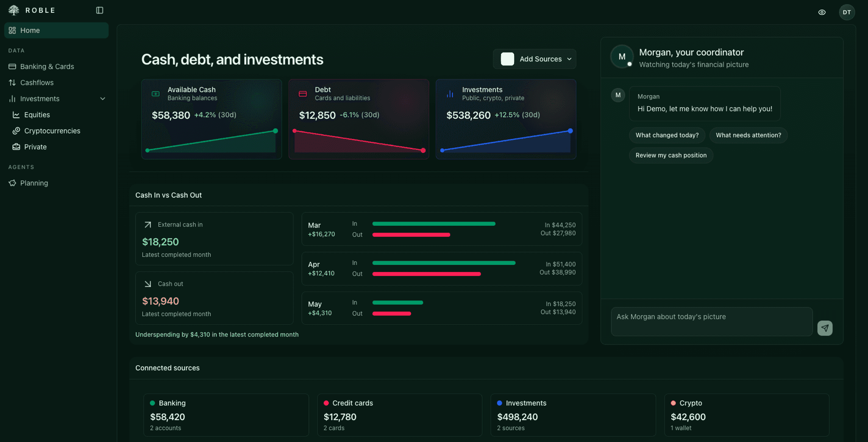Open the DT user avatar menu

pyautogui.click(x=847, y=12)
